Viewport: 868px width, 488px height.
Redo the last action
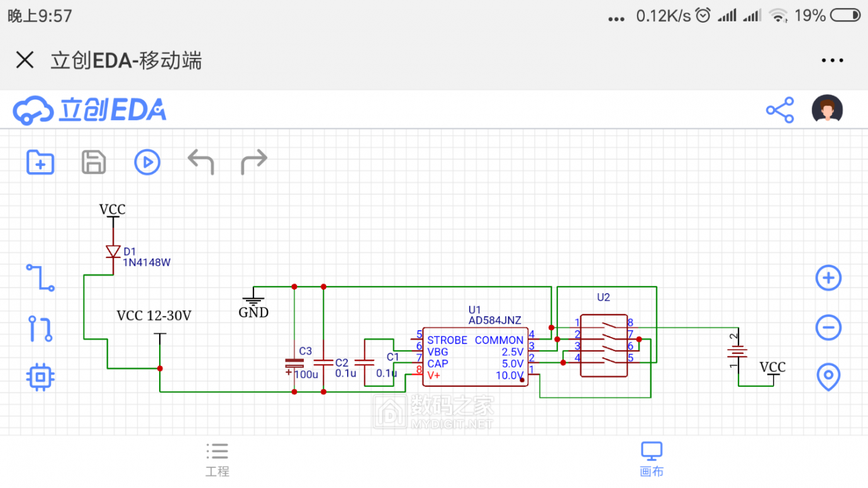254,162
